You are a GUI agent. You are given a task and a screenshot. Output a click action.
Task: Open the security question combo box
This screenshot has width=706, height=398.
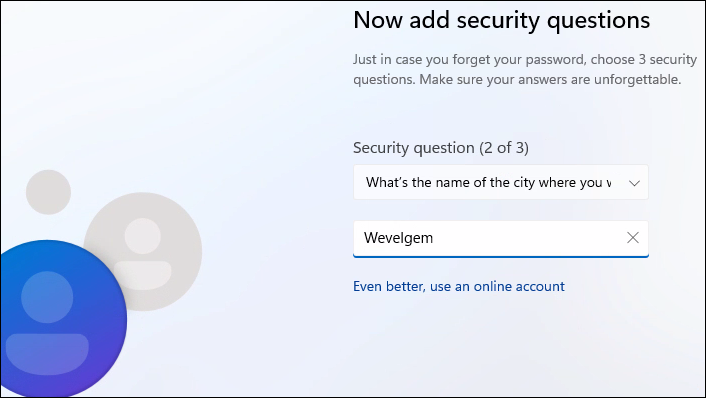point(501,182)
